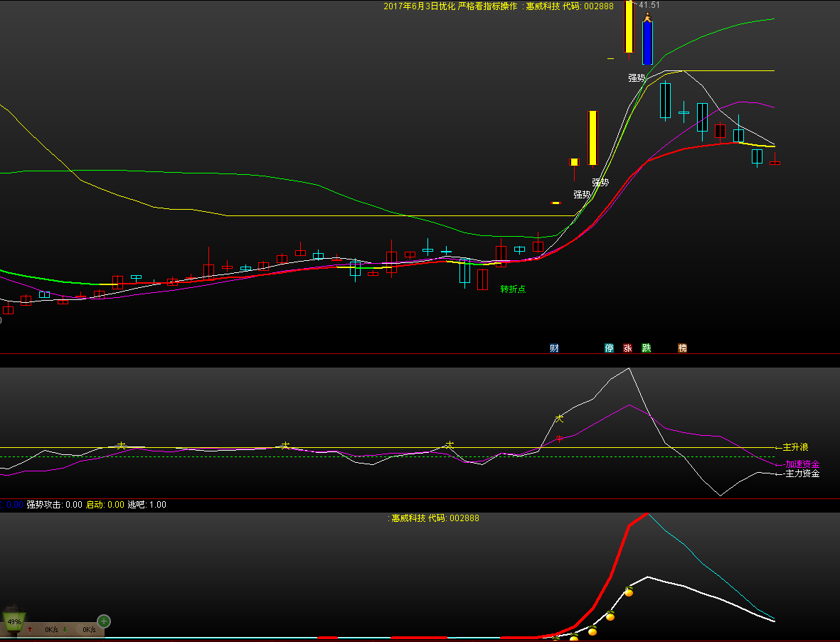This screenshot has height=642, width=840.
Task: Click the green download arrow icon
Action: 65,630
